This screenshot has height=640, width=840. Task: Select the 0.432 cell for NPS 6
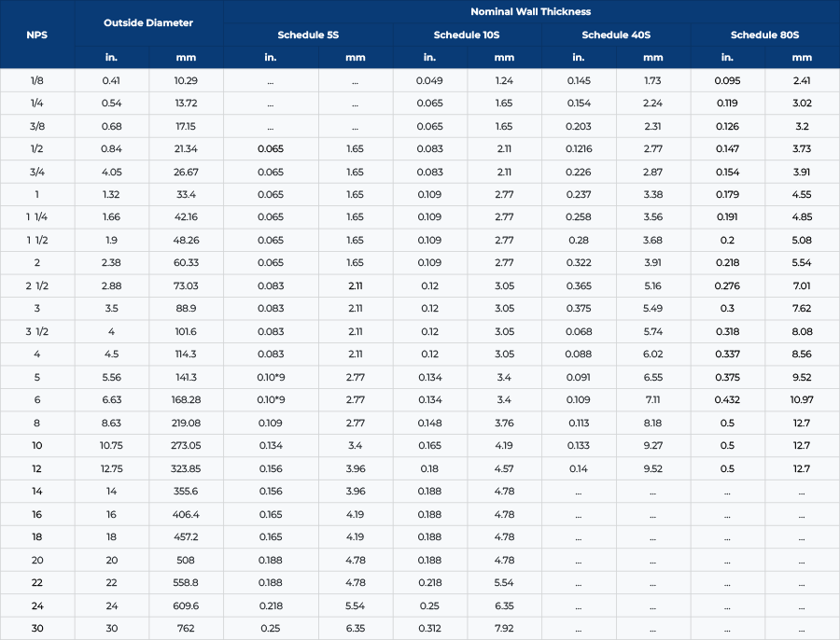coord(727,399)
